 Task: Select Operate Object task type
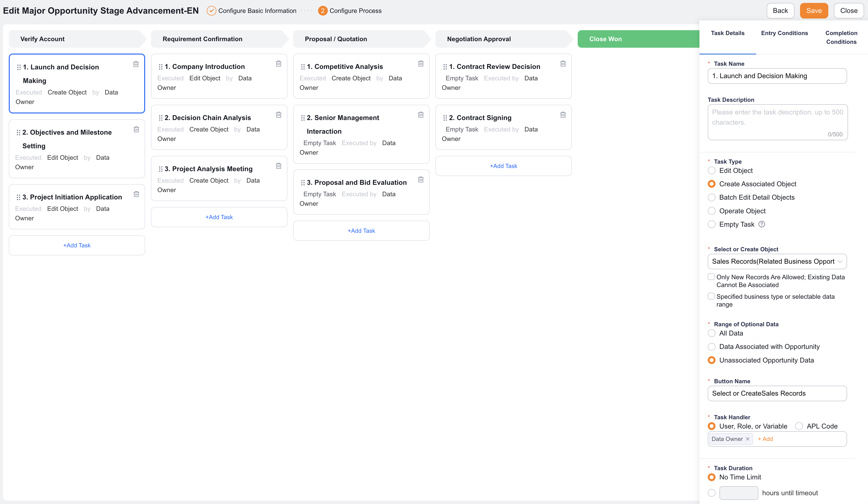tap(712, 211)
